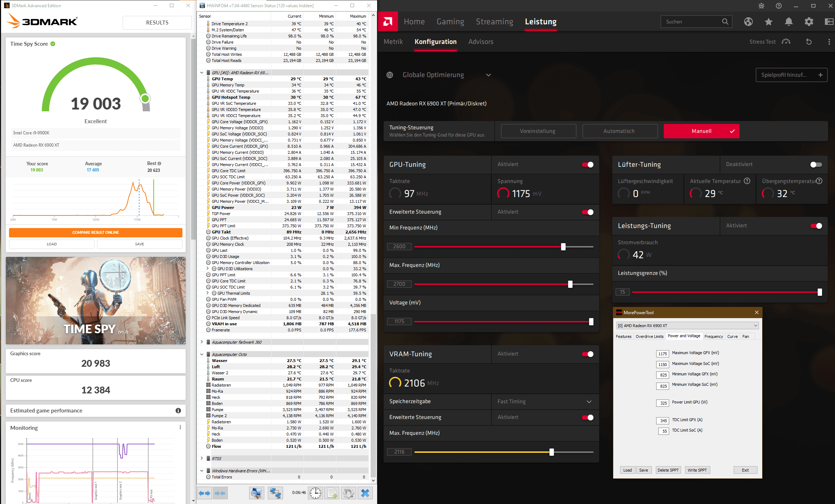
Task: Open Home tab in Radeon
Action: (414, 22)
